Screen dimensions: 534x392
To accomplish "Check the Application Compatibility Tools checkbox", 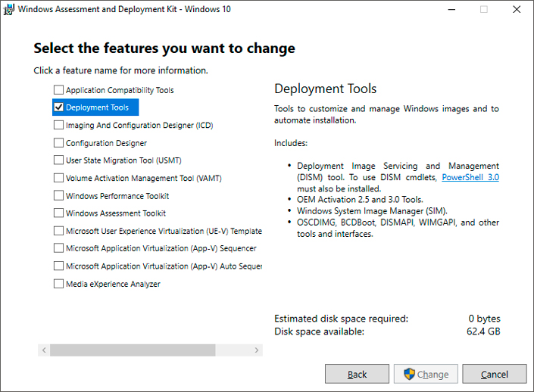I will pos(58,90).
